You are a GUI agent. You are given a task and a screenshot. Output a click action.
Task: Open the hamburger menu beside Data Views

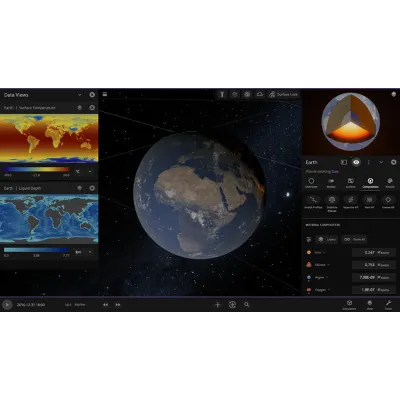[105, 94]
